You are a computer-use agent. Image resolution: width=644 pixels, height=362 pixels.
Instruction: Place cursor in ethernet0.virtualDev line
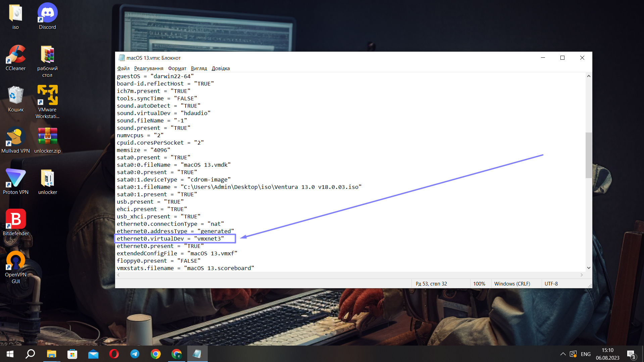pyautogui.click(x=170, y=239)
